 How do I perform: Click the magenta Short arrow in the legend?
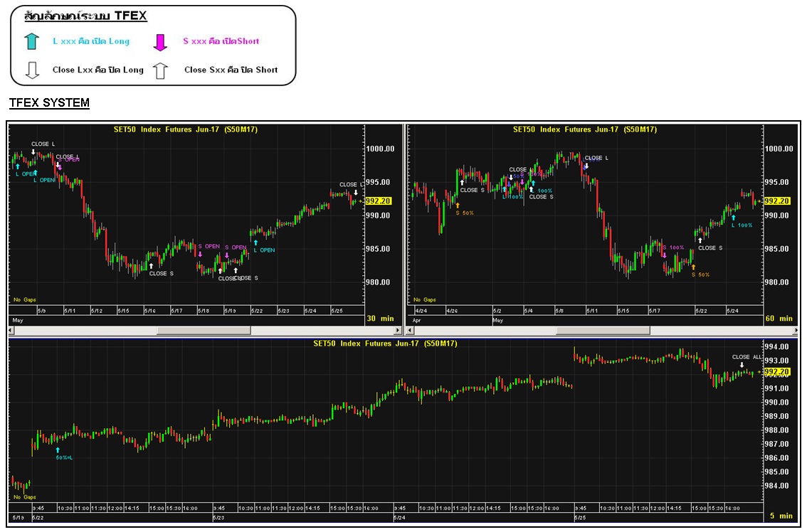160,42
